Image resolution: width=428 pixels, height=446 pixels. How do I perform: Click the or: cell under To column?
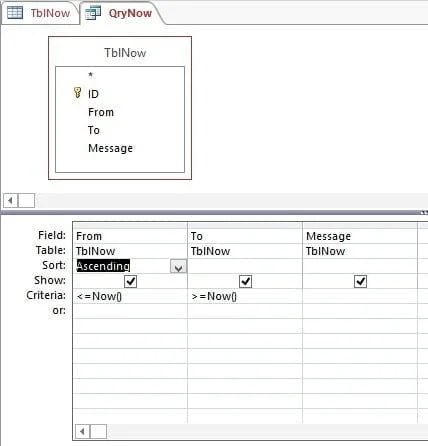[245, 311]
